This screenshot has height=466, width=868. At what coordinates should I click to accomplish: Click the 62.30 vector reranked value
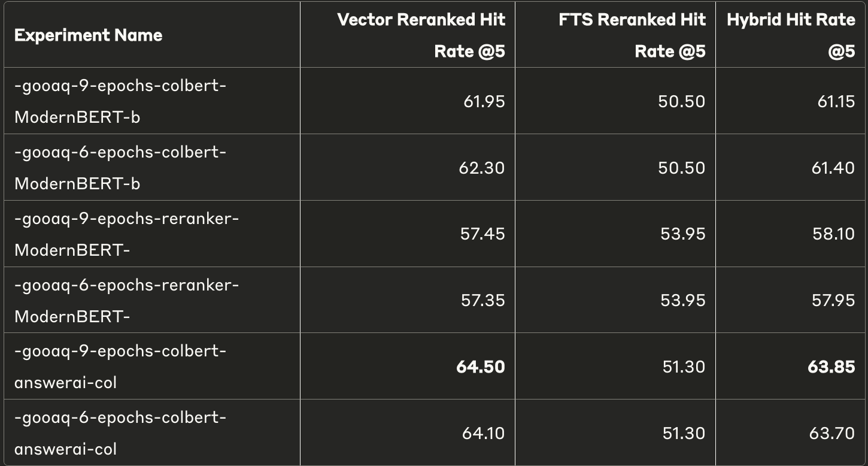pyautogui.click(x=482, y=168)
